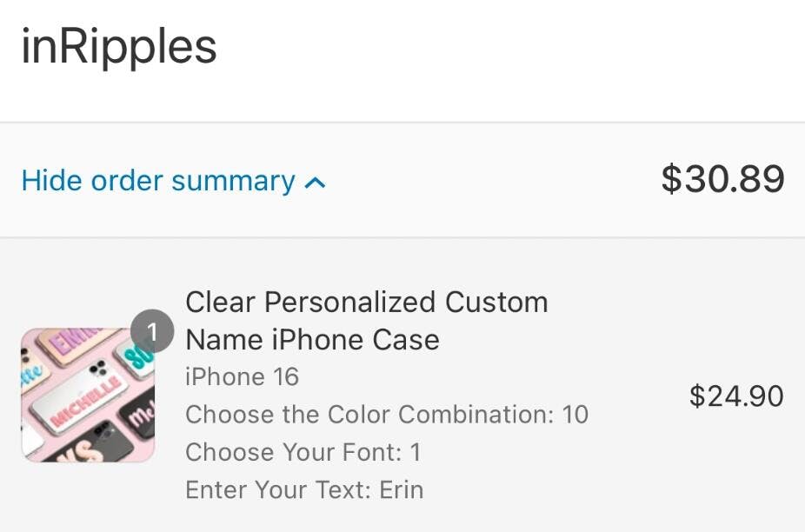Click "Name iPhone Case" title line
The image size is (805, 532).
tap(312, 339)
